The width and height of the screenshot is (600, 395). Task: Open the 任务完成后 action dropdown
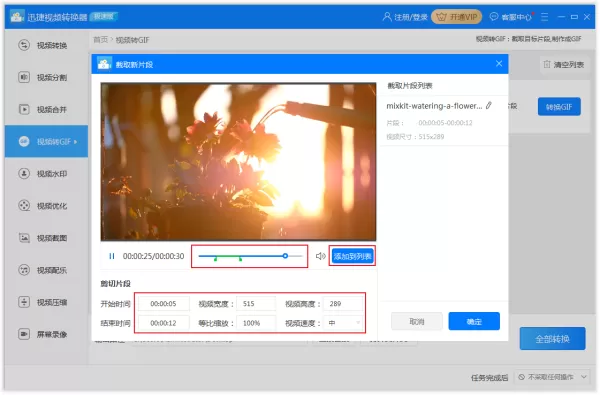pyautogui.click(x=553, y=377)
